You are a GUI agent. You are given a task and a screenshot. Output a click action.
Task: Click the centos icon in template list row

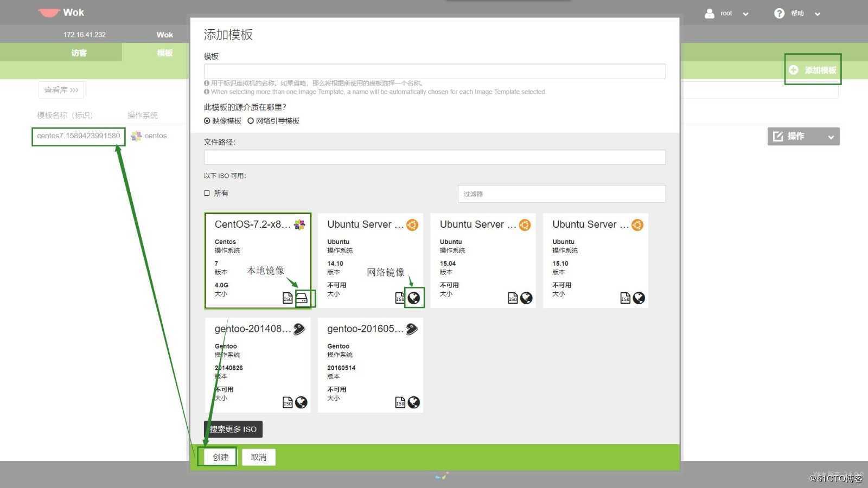click(136, 136)
